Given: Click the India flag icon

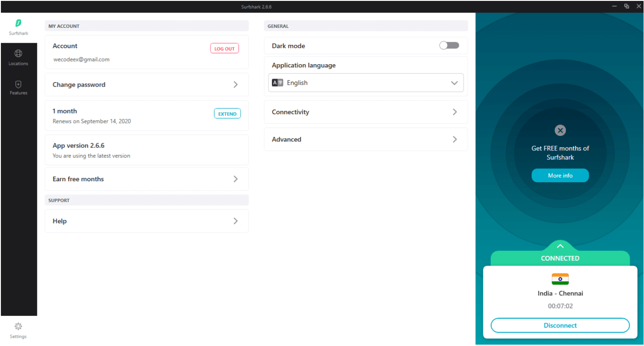Looking at the screenshot, I should point(560,279).
